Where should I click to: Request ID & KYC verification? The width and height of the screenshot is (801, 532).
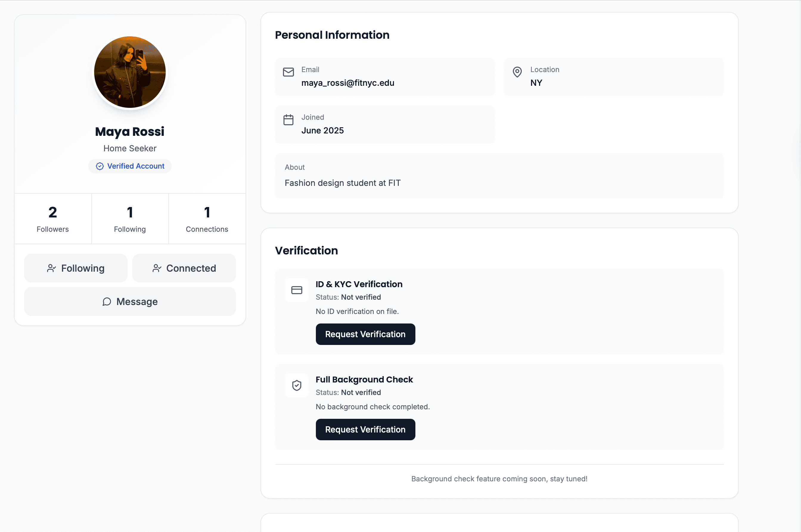click(365, 334)
